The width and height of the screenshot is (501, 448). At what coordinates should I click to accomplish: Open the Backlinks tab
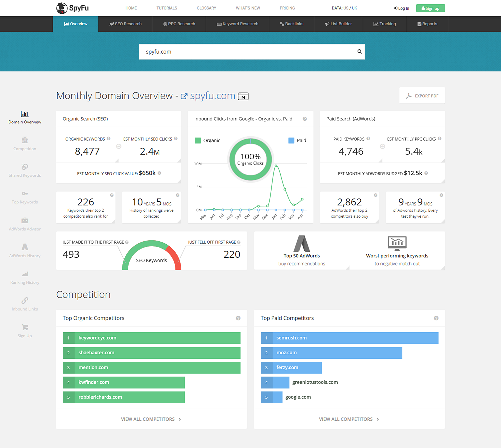pos(292,24)
